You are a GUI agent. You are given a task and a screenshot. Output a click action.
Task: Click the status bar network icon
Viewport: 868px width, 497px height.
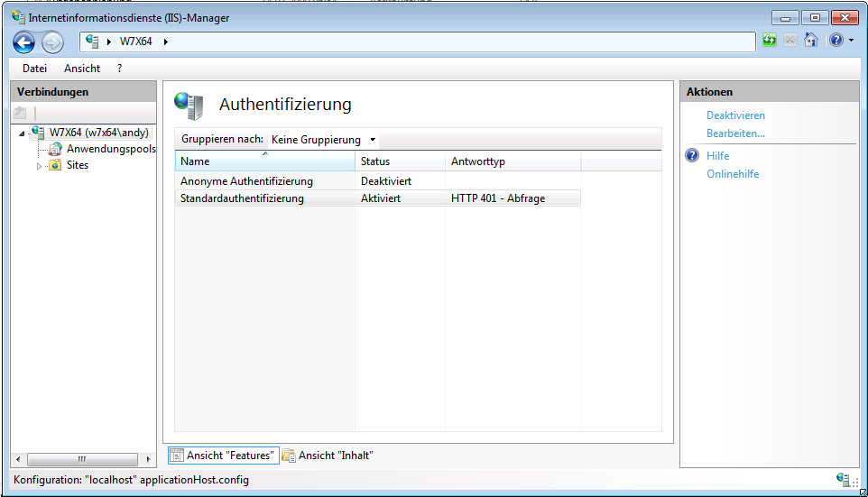tap(843, 480)
